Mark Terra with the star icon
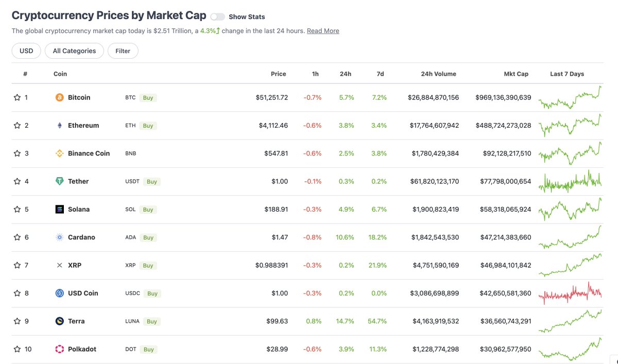This screenshot has width=618, height=364. coord(17,321)
